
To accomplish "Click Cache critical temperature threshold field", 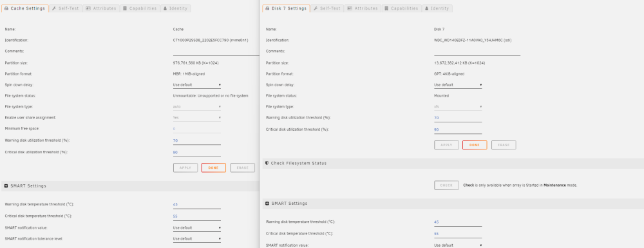I will (196, 216).
